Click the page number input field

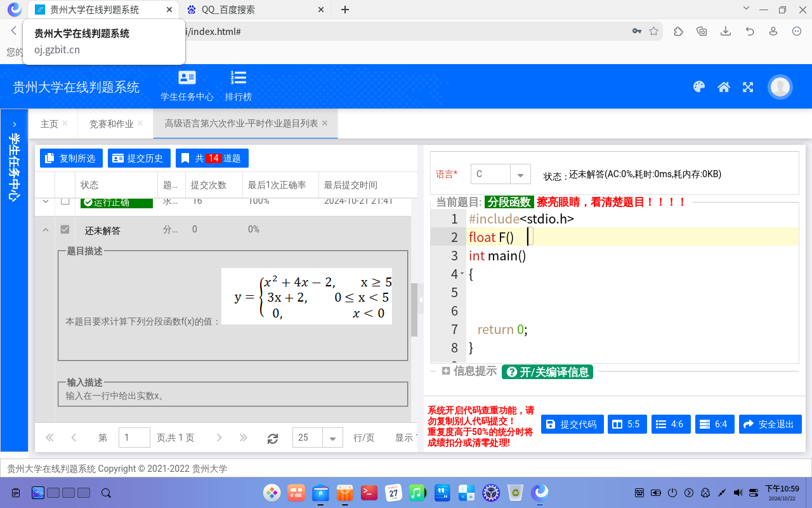134,438
